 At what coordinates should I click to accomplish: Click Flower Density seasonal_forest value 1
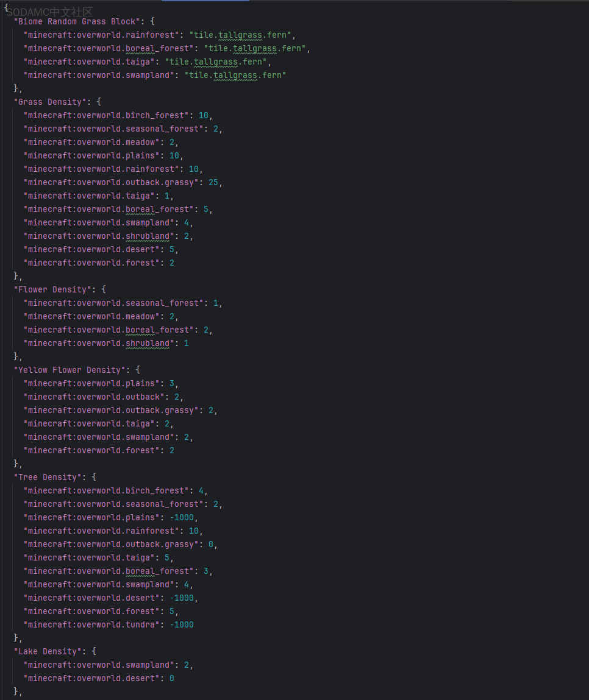click(x=215, y=303)
